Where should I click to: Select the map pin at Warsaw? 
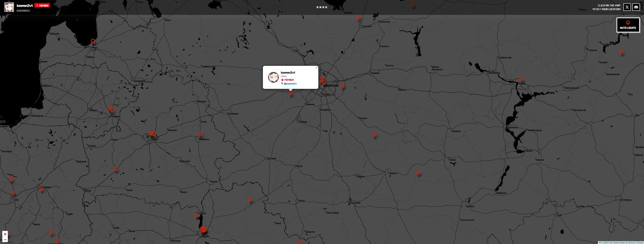coord(41,189)
